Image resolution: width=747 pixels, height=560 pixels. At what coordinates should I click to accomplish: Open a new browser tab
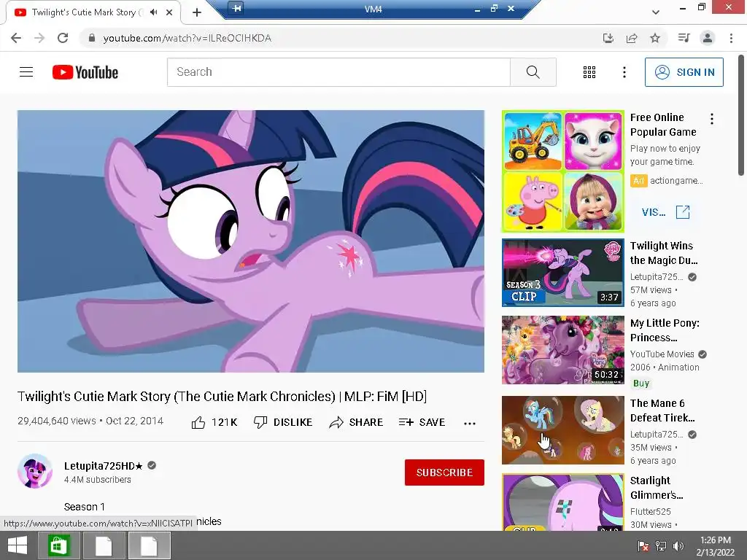(x=197, y=12)
